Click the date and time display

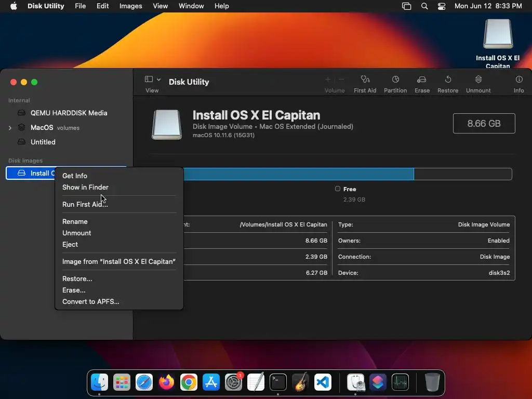coord(488,6)
